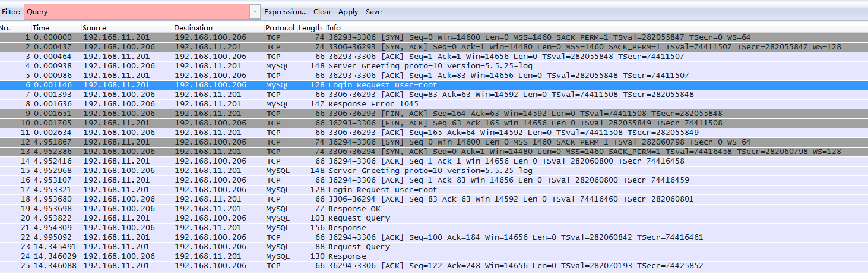Image resolution: width=868 pixels, height=273 pixels.
Task: Select packet 9 FIN ACK at 0.001651
Action: [434, 114]
